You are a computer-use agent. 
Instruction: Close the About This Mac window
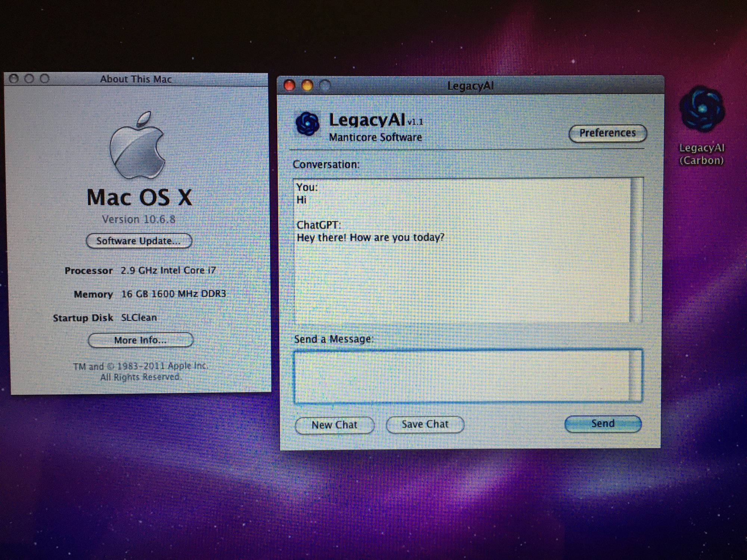tap(14, 79)
